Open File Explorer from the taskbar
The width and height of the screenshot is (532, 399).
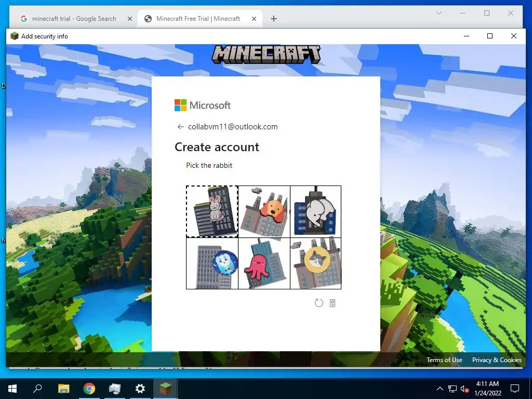(x=63, y=389)
